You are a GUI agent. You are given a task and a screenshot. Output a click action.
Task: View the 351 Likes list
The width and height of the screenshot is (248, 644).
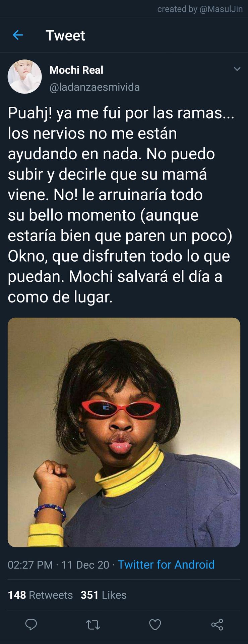click(104, 595)
